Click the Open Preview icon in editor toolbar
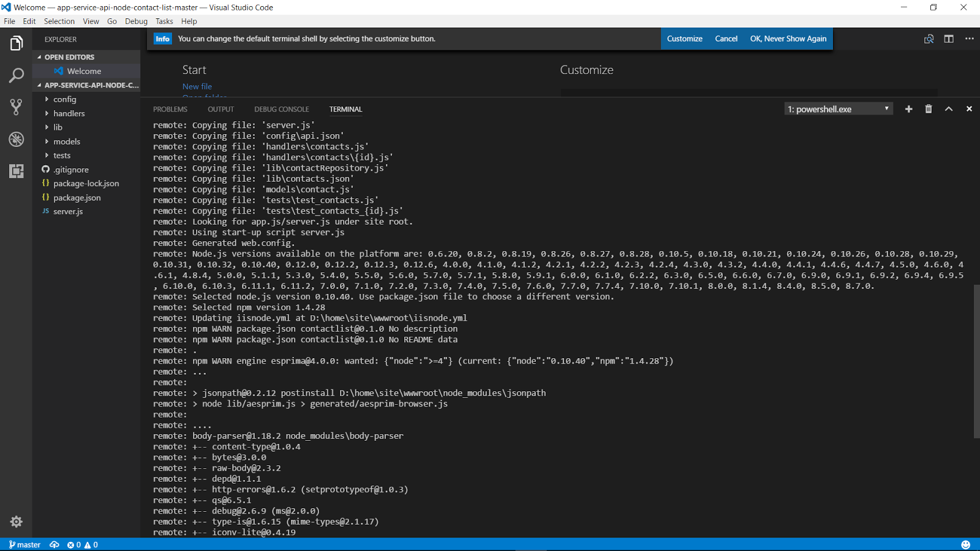The width and height of the screenshot is (980, 551). point(929,39)
